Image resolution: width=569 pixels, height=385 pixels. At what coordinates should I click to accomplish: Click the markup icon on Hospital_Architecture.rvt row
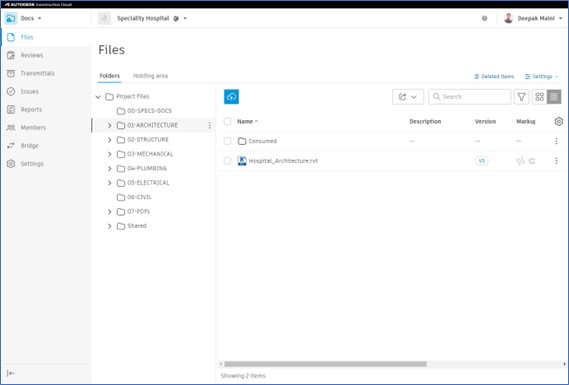click(x=521, y=161)
